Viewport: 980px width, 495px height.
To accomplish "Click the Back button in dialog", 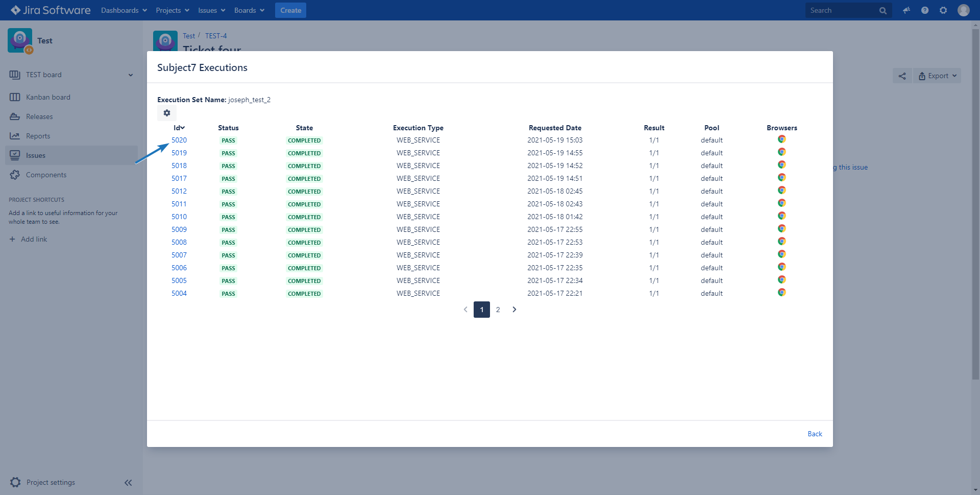I will [x=815, y=434].
